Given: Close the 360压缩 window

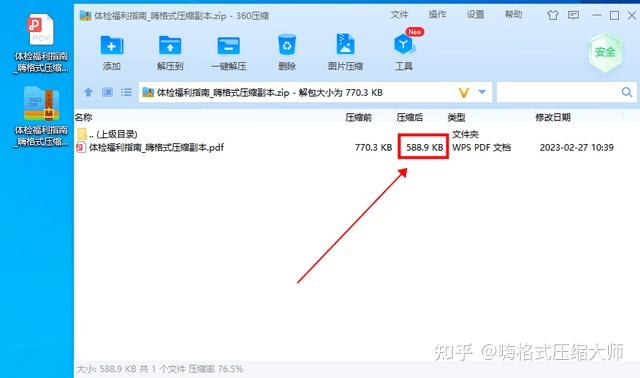Looking at the screenshot, I should 632,16.
